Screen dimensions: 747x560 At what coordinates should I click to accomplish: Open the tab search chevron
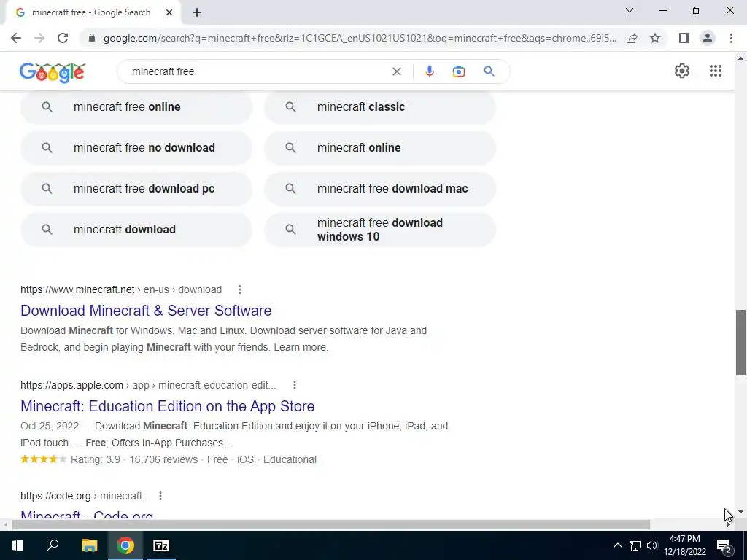[630, 10]
